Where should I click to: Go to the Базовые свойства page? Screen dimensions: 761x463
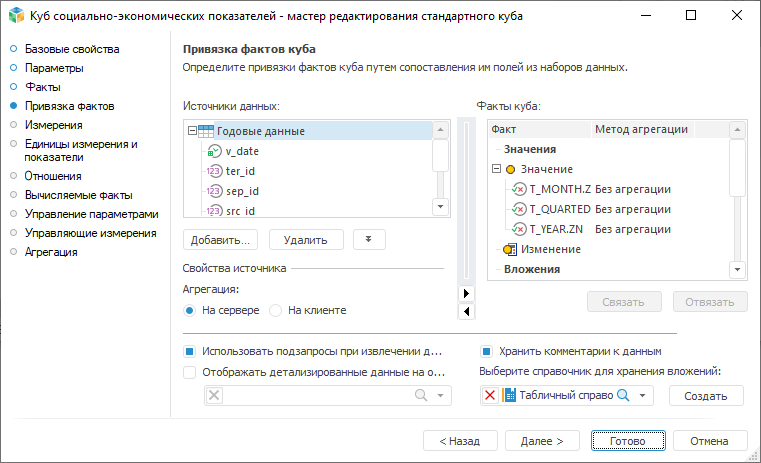pos(72,49)
